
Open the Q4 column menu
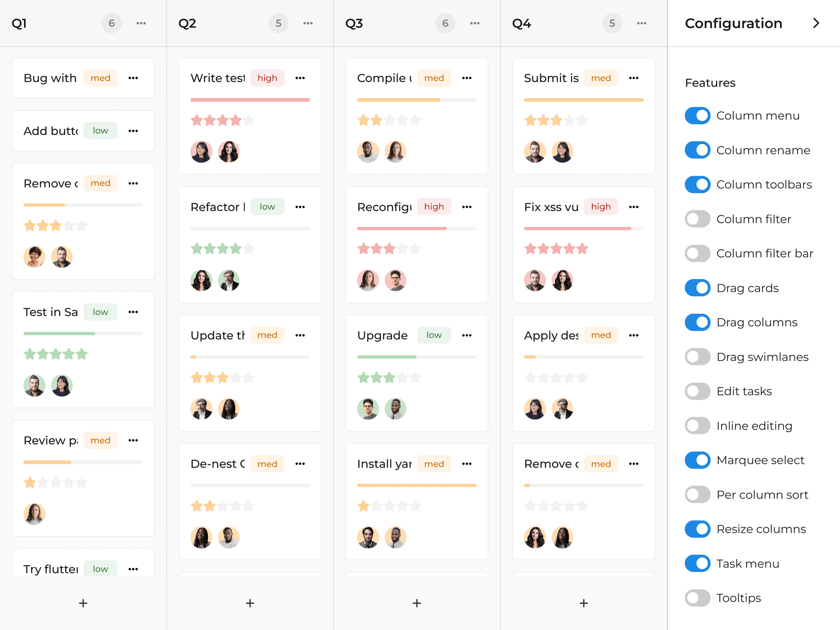pos(641,23)
